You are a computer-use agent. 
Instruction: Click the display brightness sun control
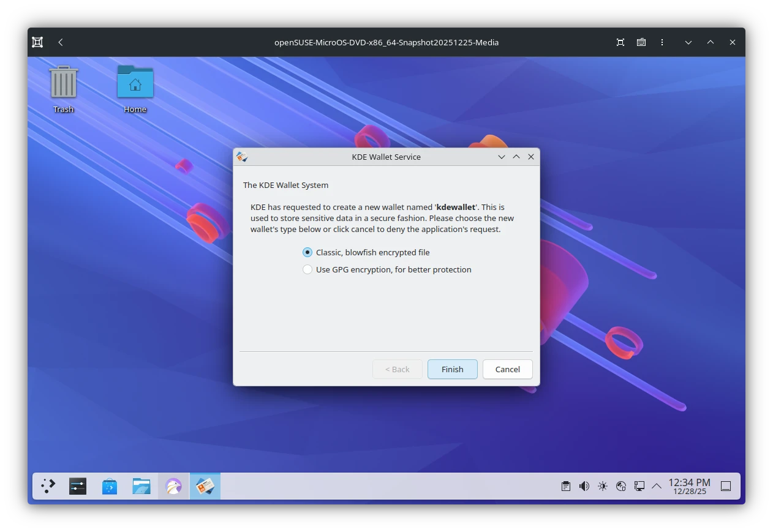(602, 485)
